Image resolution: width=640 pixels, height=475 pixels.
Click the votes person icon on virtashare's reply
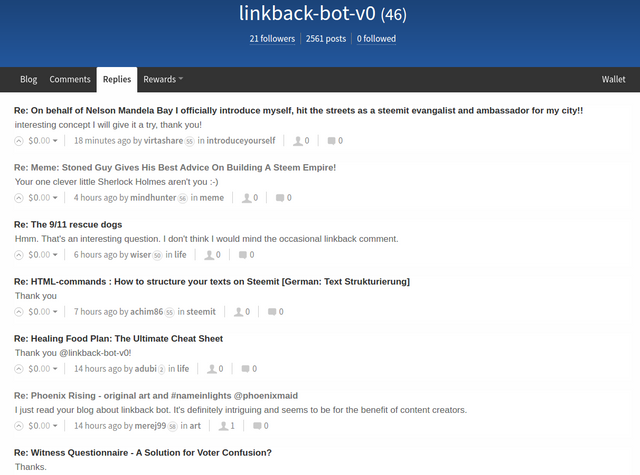click(298, 141)
